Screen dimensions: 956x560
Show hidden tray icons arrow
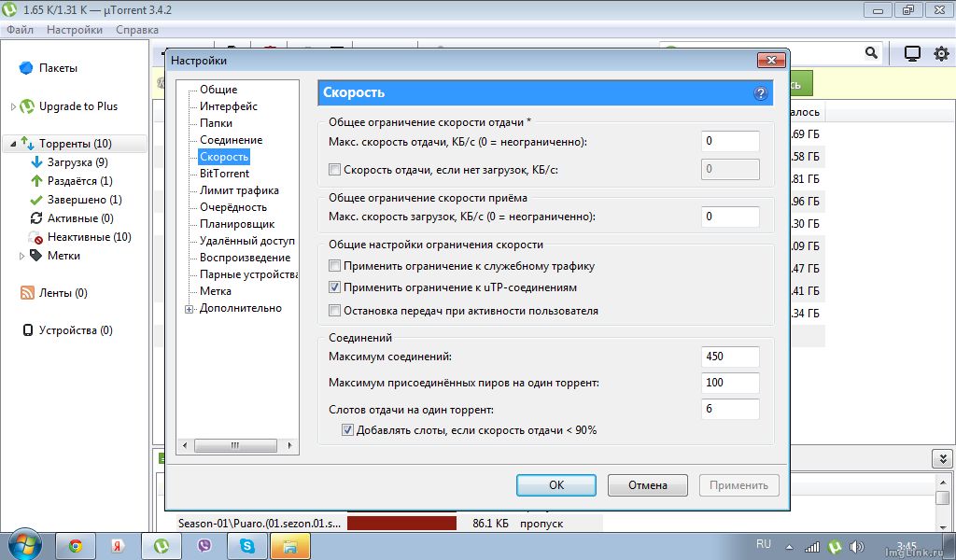(x=790, y=547)
